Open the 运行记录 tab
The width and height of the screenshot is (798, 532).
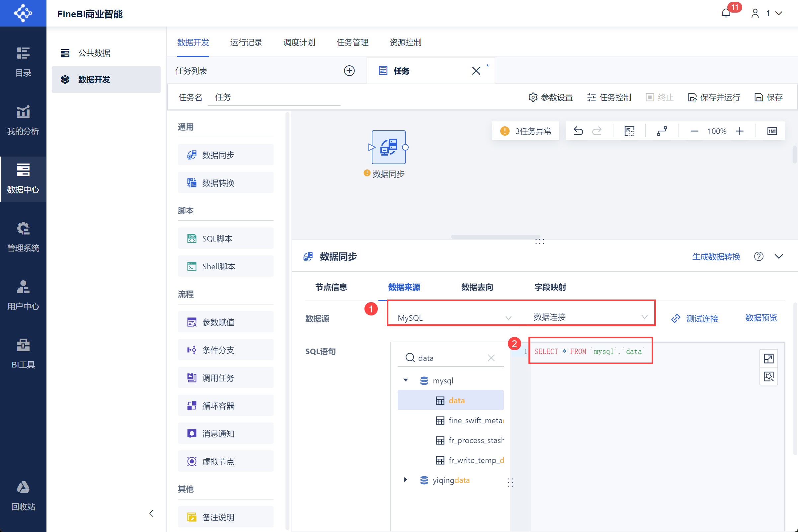pos(246,42)
